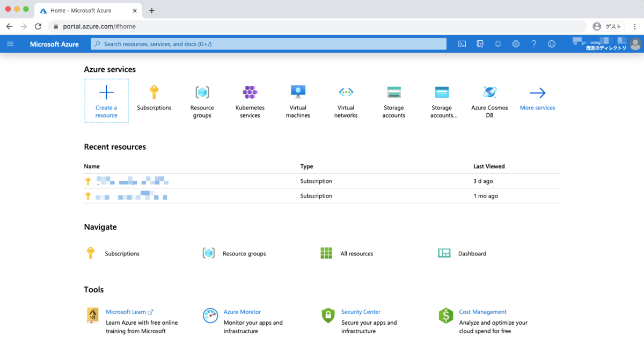Click the browser back button
644x351 pixels.
pyautogui.click(x=9, y=26)
